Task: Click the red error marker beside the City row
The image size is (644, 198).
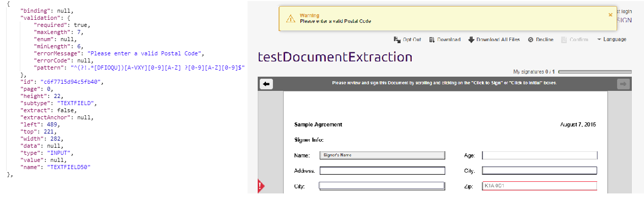Action: pos(261,186)
